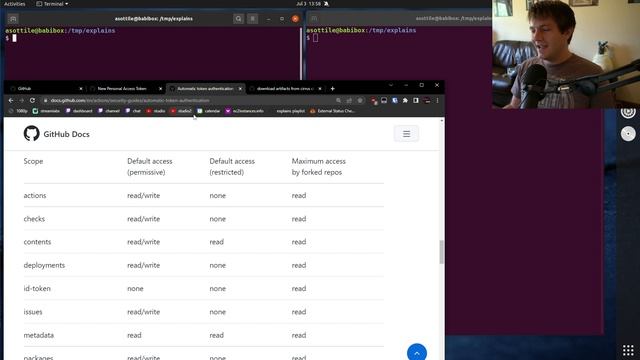Bookmark this page with the star icon
The image size is (640, 360).
tap(360, 100)
